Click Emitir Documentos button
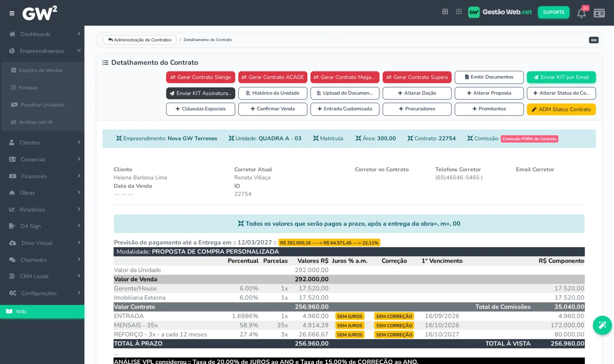Image resolution: width=614 pixels, height=364 pixels. pyautogui.click(x=489, y=77)
